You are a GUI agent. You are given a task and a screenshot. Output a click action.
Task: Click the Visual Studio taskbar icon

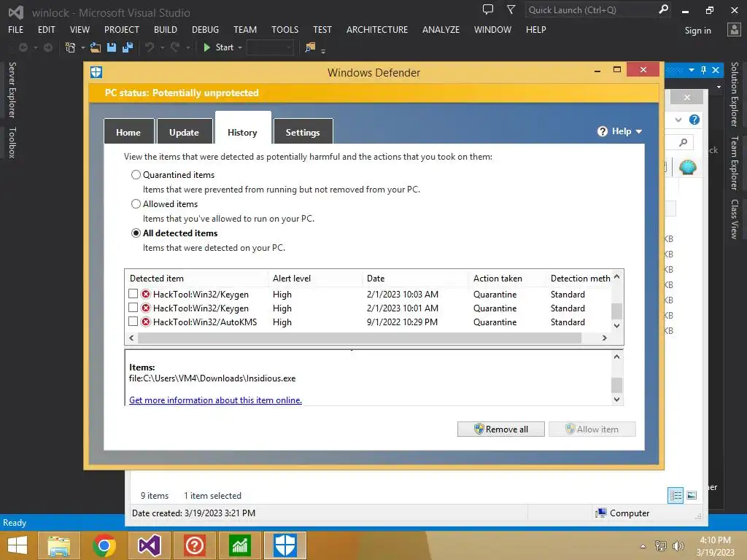[149, 545]
